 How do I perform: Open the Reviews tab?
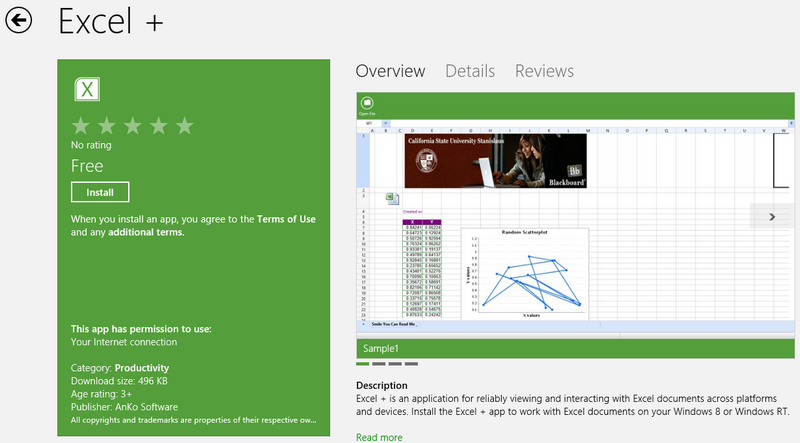tap(544, 71)
